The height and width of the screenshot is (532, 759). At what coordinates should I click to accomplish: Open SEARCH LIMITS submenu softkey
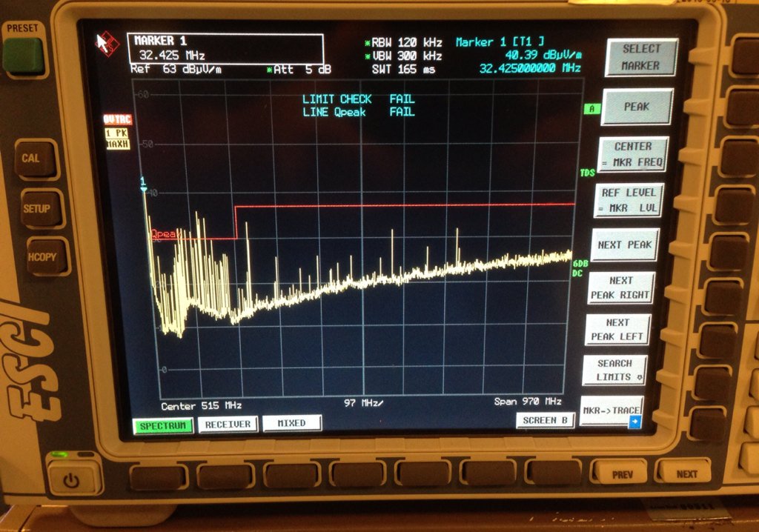click(614, 370)
